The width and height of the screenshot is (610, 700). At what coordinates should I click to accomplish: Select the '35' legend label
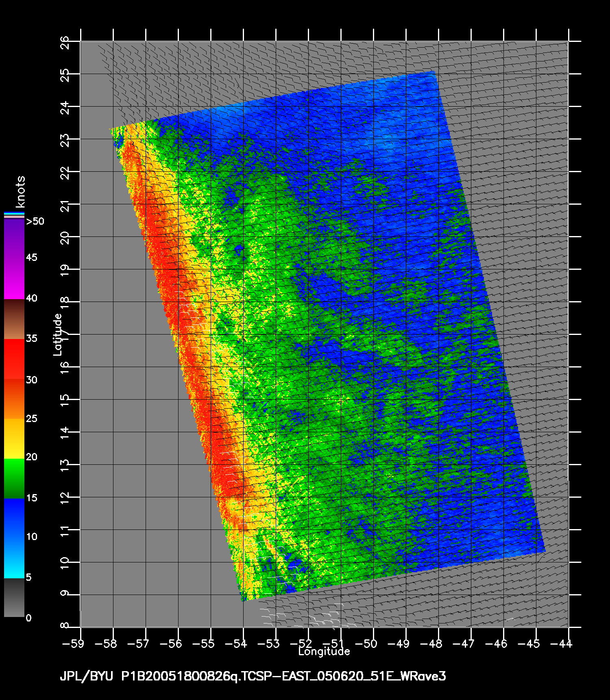[32, 338]
